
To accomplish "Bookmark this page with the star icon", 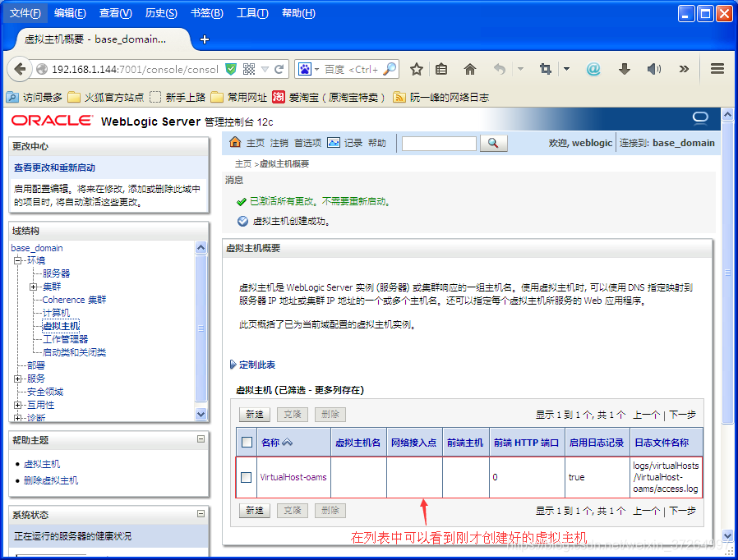I will point(416,70).
